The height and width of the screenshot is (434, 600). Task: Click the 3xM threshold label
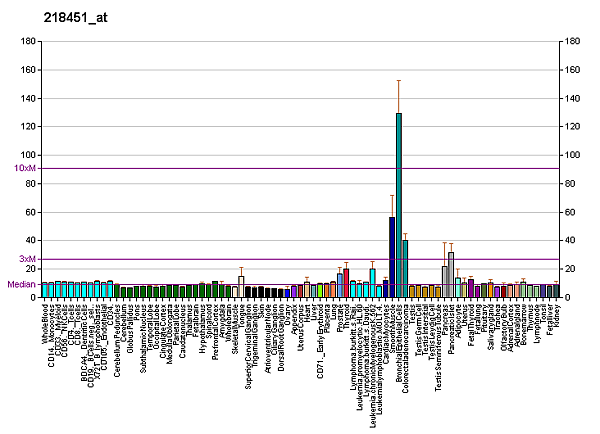(x=28, y=259)
